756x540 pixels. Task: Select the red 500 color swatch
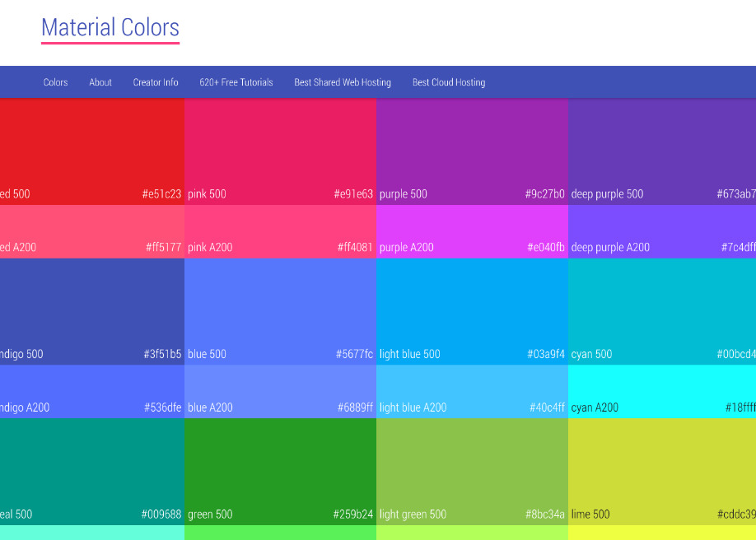(x=92, y=151)
